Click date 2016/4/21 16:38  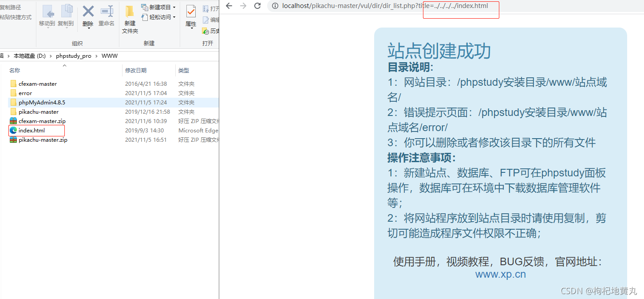146,84
